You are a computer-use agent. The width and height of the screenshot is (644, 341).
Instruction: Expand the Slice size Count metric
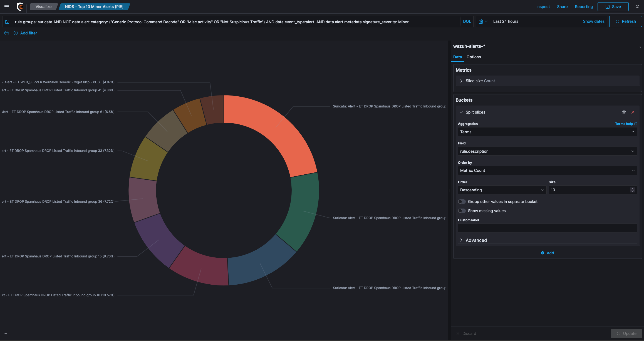(480, 81)
